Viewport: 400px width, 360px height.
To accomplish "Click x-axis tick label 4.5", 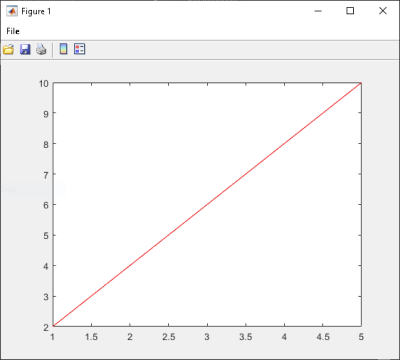I will (323, 337).
